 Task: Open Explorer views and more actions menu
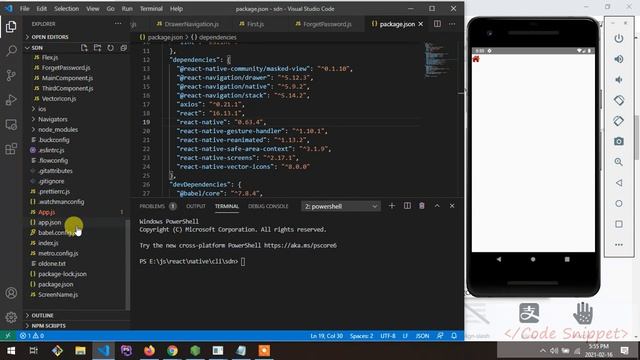(118, 24)
